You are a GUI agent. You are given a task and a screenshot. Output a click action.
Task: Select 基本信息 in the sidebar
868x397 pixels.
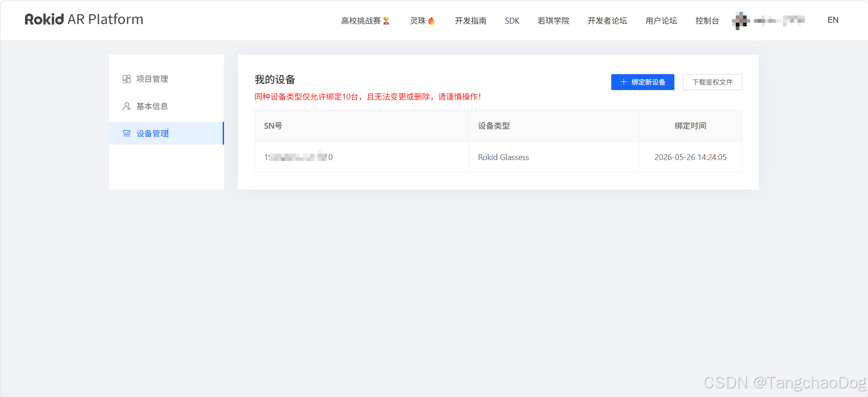(166, 106)
